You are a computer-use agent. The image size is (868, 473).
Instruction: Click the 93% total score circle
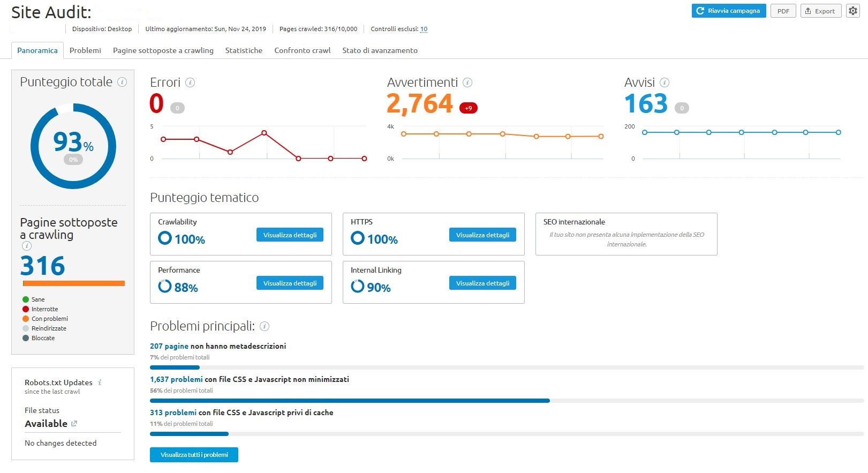(x=73, y=146)
